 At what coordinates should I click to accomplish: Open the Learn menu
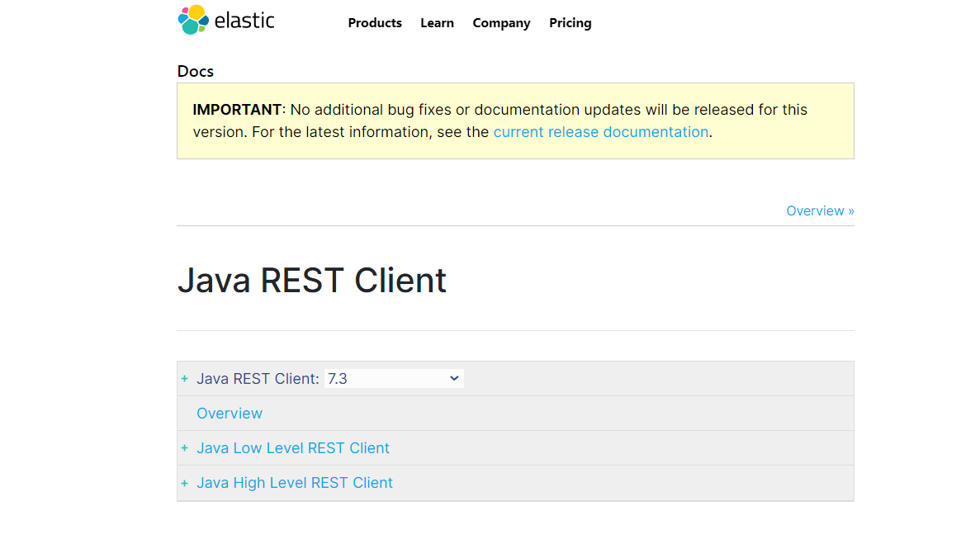click(437, 23)
